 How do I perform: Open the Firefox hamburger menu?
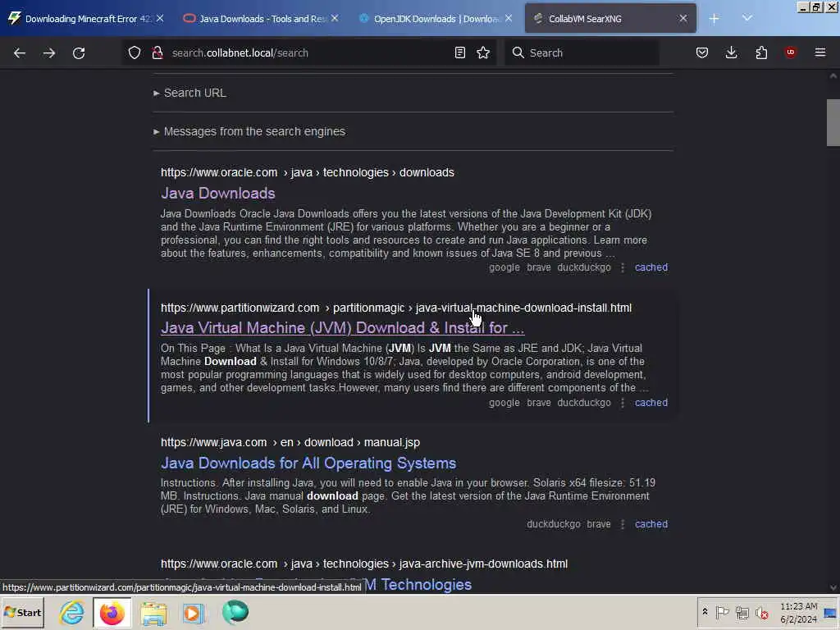click(x=820, y=52)
